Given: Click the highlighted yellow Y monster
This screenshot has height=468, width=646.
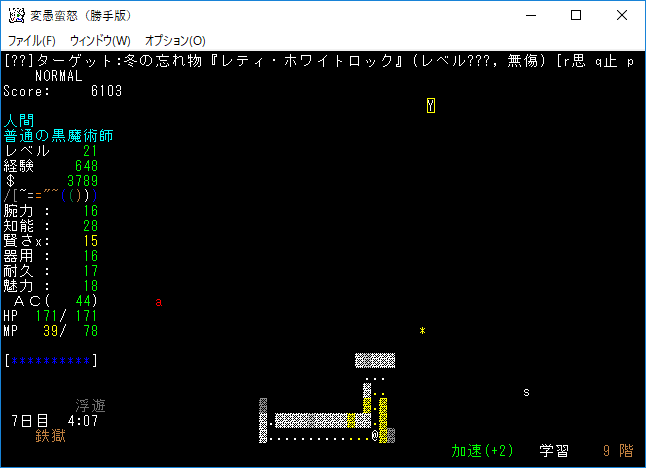Looking at the screenshot, I should tap(430, 105).
